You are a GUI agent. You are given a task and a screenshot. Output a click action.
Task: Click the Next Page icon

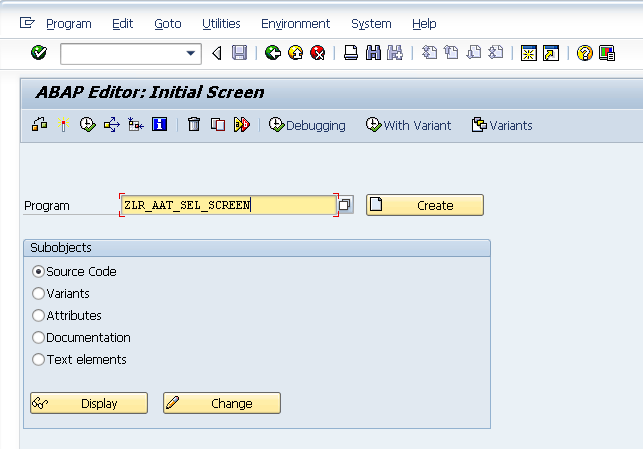point(474,53)
